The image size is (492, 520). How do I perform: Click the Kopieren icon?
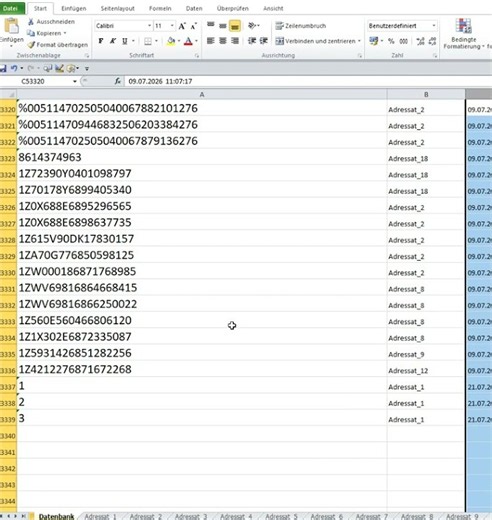coord(31,33)
